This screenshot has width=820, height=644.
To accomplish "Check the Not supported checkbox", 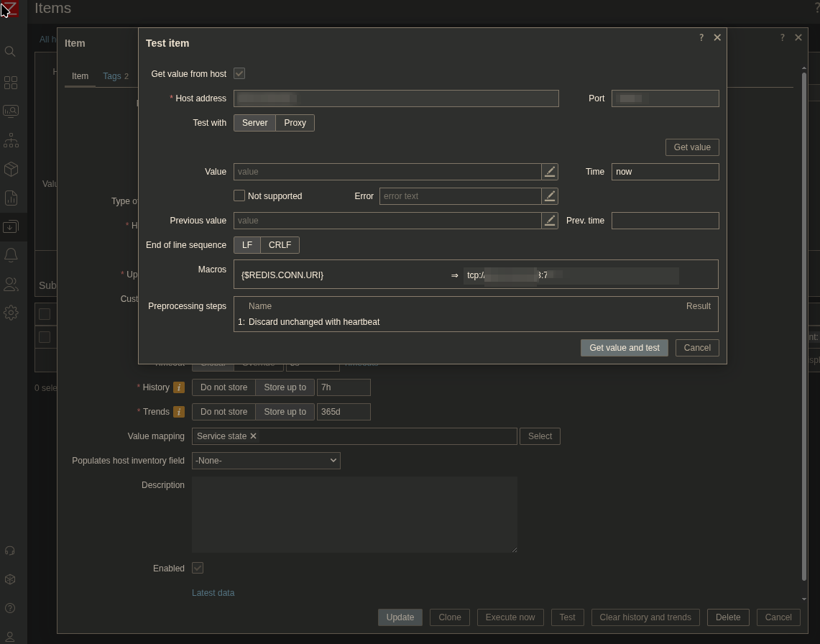I will [x=239, y=195].
